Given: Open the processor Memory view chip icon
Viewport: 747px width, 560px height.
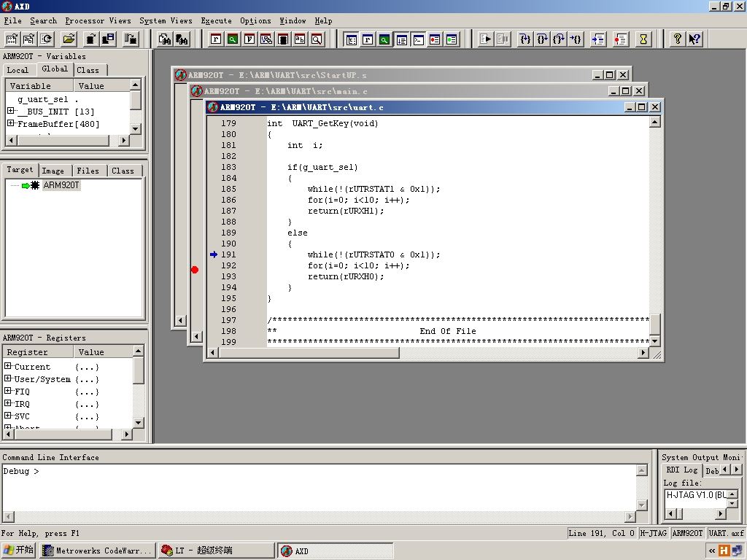Looking at the screenshot, I should coord(283,39).
